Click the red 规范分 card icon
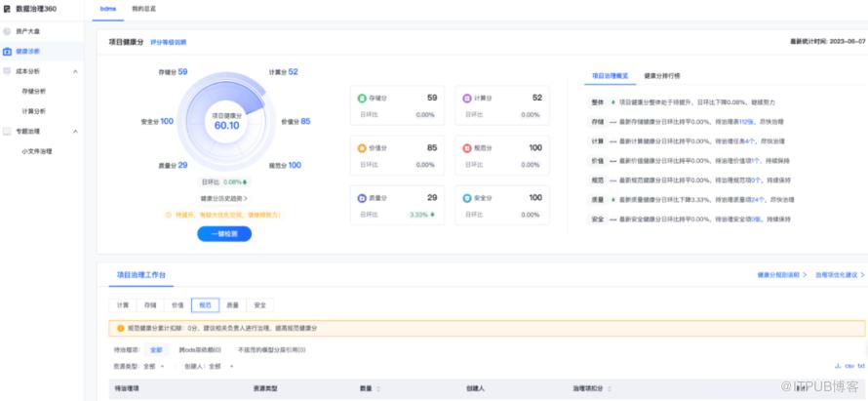868x401 pixels. point(467,148)
